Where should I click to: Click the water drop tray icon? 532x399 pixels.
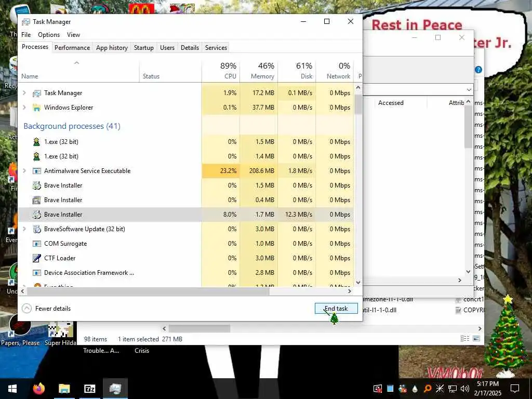pos(415,389)
